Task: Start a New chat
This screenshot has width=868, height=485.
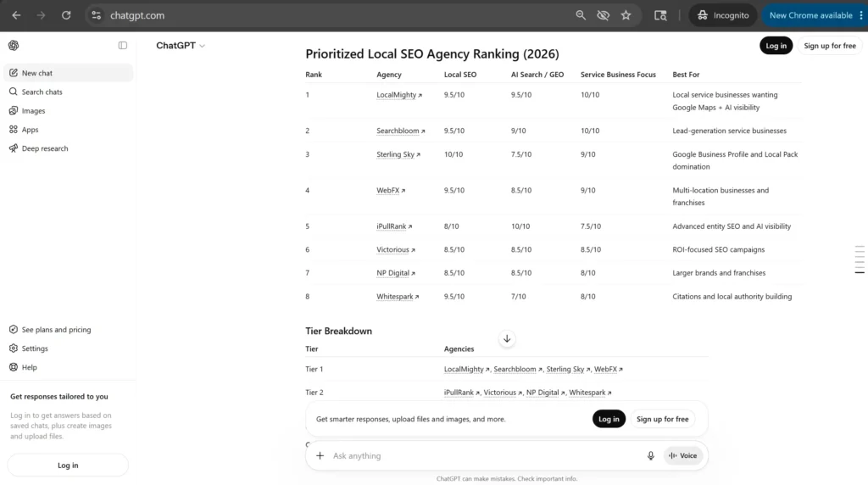Action: click(x=69, y=73)
